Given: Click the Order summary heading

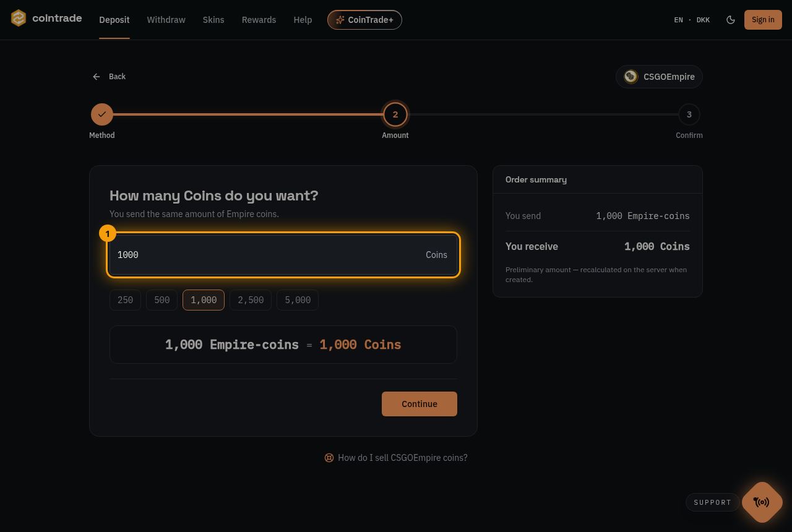Looking at the screenshot, I should [x=536, y=179].
